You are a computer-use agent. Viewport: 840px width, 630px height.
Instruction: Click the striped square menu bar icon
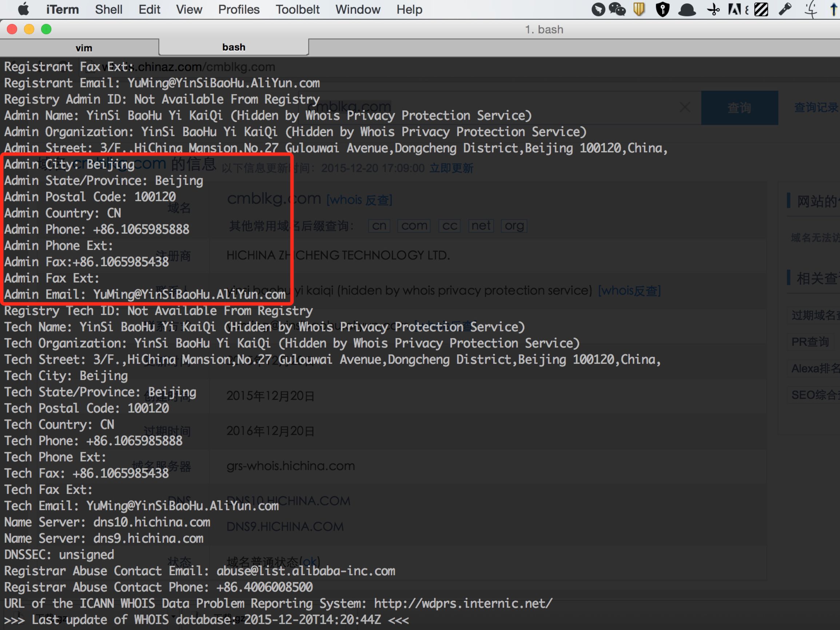pyautogui.click(x=761, y=9)
